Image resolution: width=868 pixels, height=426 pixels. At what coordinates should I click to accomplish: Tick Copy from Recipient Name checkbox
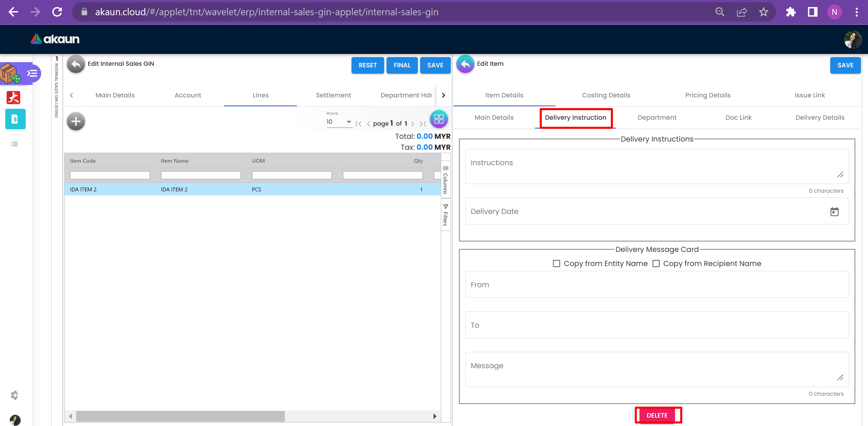(x=656, y=264)
